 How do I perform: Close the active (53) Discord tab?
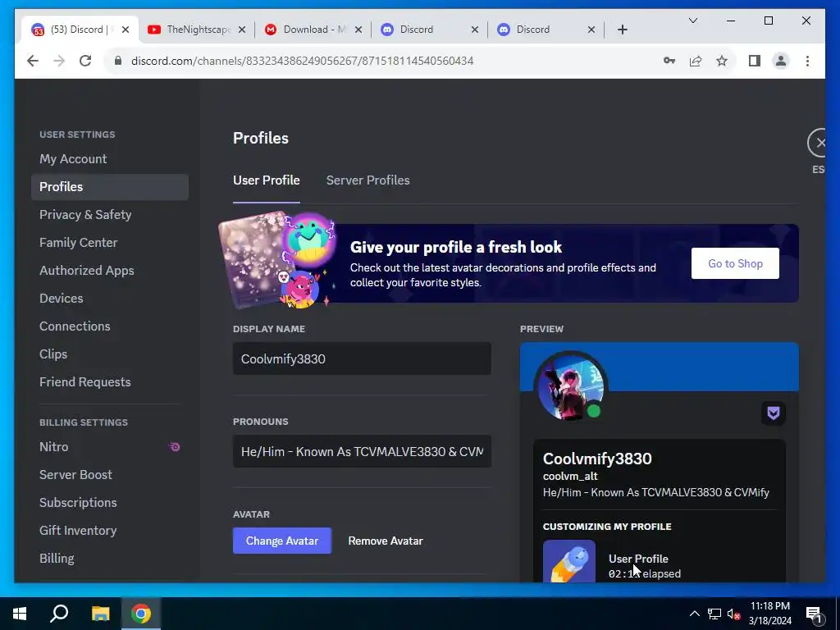(126, 30)
